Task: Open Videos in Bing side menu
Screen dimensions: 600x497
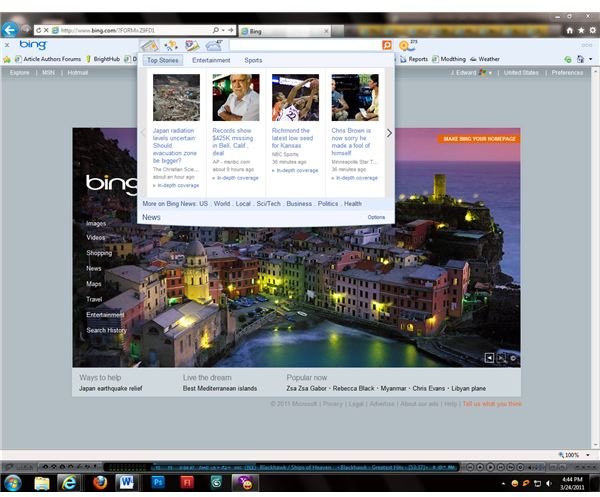Action: (x=96, y=238)
